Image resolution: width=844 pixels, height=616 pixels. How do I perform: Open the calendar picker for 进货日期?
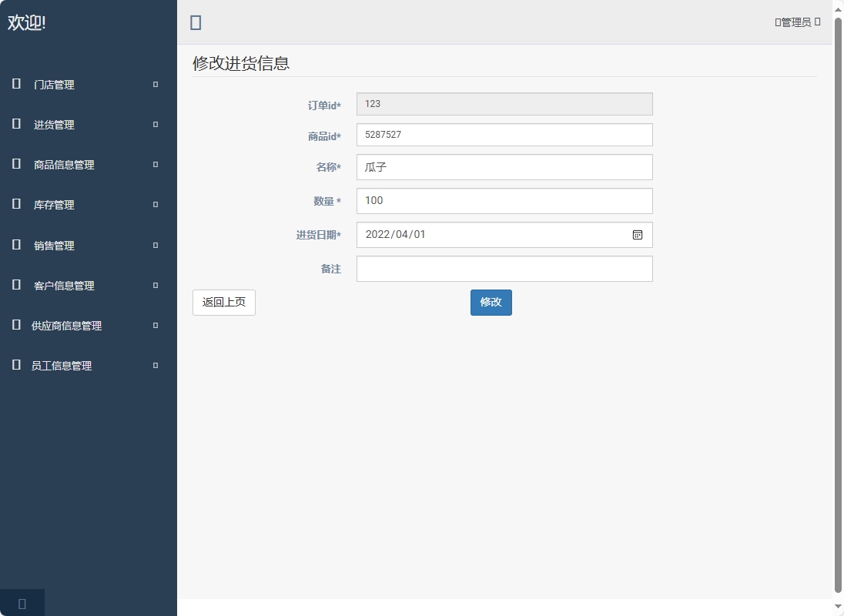pos(637,234)
